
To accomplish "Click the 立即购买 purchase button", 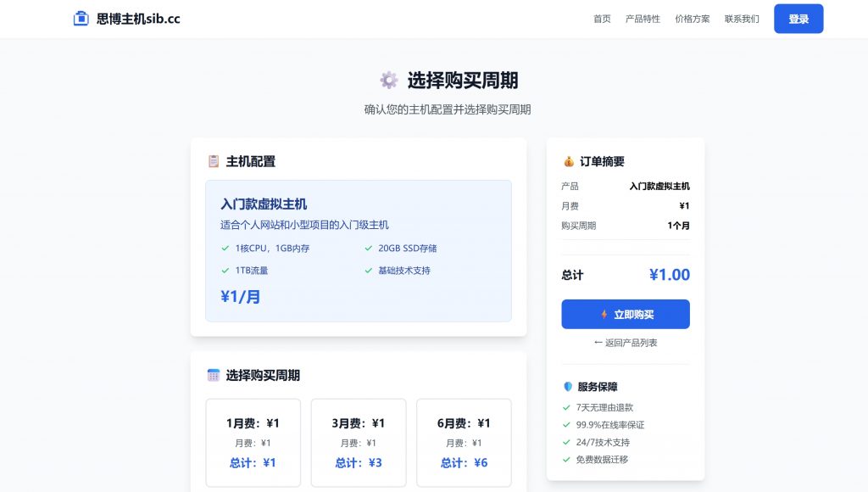I will tap(625, 314).
